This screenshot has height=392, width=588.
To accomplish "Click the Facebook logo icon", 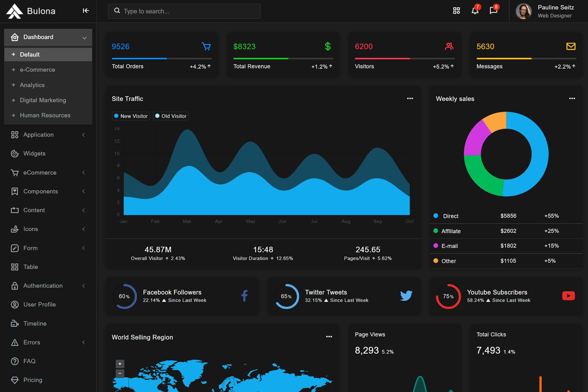I will tap(244, 296).
